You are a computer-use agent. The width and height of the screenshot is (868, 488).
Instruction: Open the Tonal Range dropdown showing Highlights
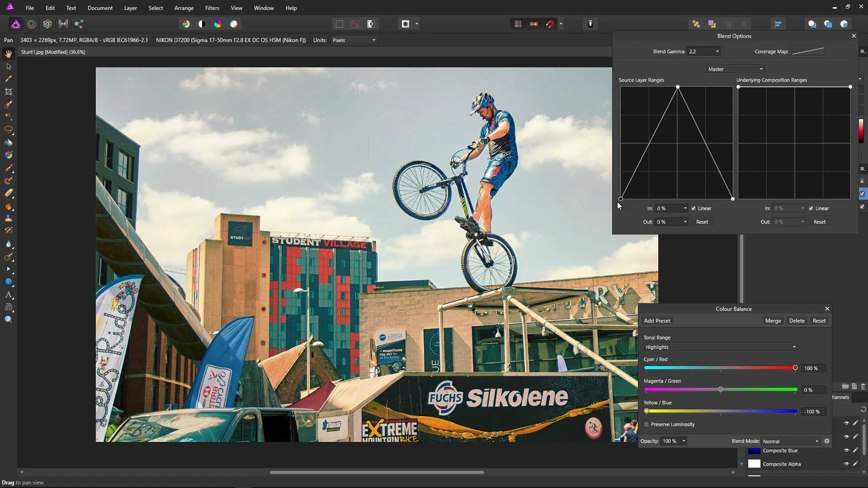(x=720, y=347)
